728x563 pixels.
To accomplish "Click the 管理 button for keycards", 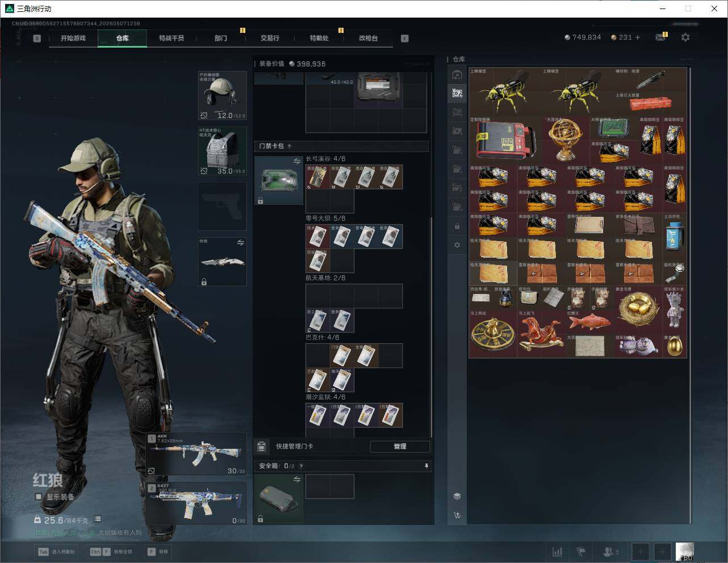I will 400,447.
